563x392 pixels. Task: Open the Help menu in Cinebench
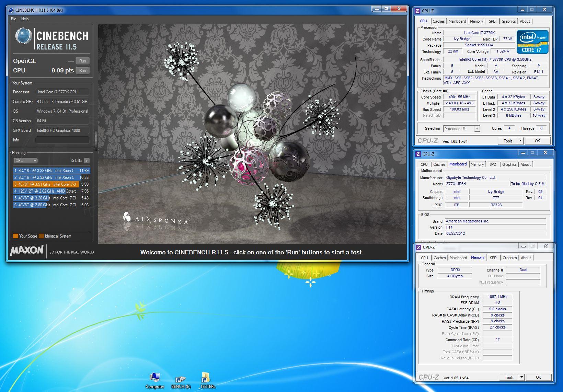25,19
